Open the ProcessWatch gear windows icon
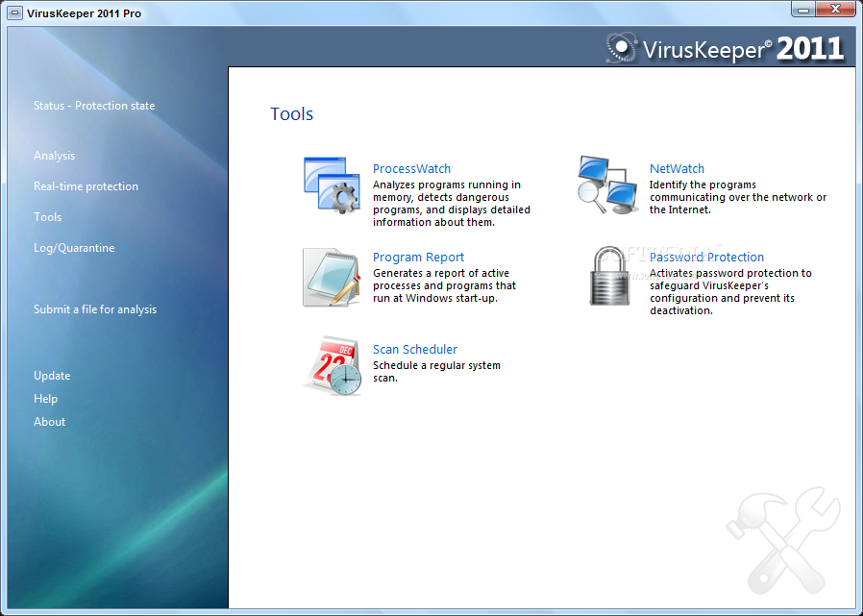This screenshot has height=616, width=863. 332,185
